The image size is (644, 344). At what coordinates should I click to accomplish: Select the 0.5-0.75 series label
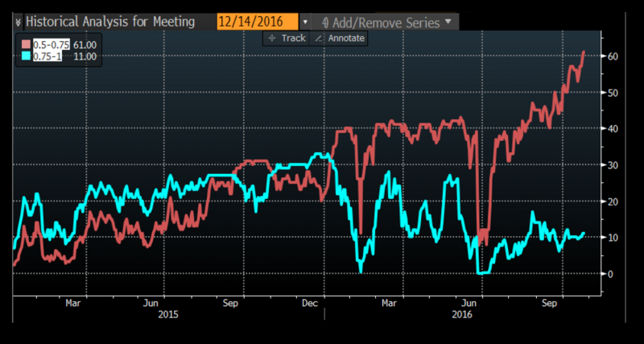coord(52,45)
